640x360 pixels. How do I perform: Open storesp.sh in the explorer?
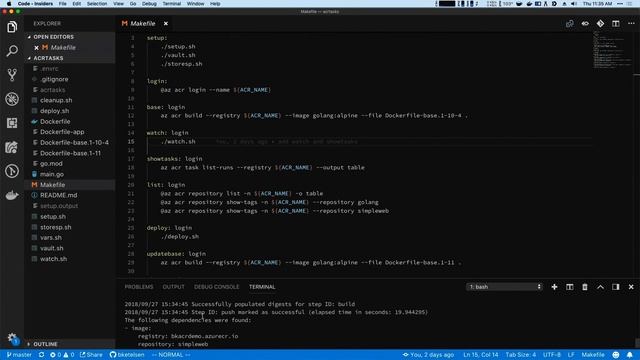coord(56,227)
